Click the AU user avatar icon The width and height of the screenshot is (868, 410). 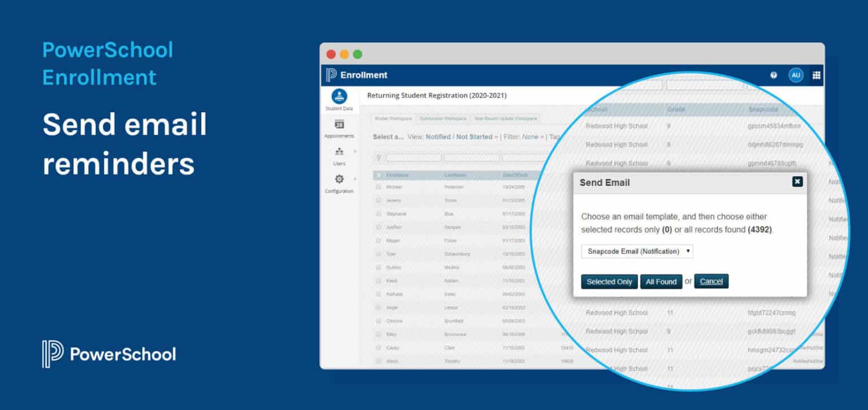pyautogui.click(x=796, y=75)
